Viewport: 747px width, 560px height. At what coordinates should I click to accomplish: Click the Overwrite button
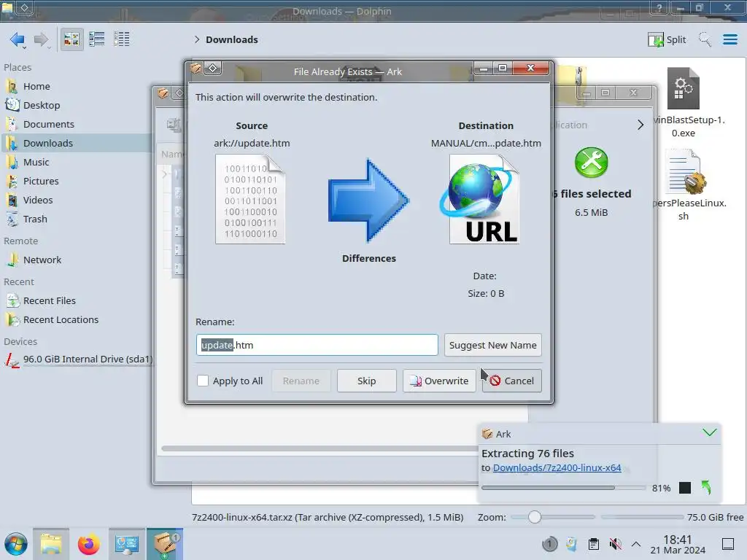439,381
